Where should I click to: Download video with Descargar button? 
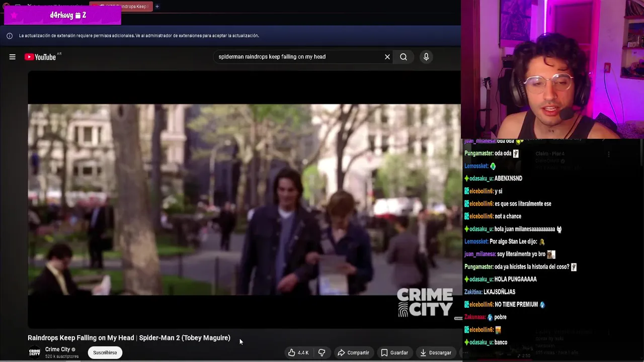(436, 352)
